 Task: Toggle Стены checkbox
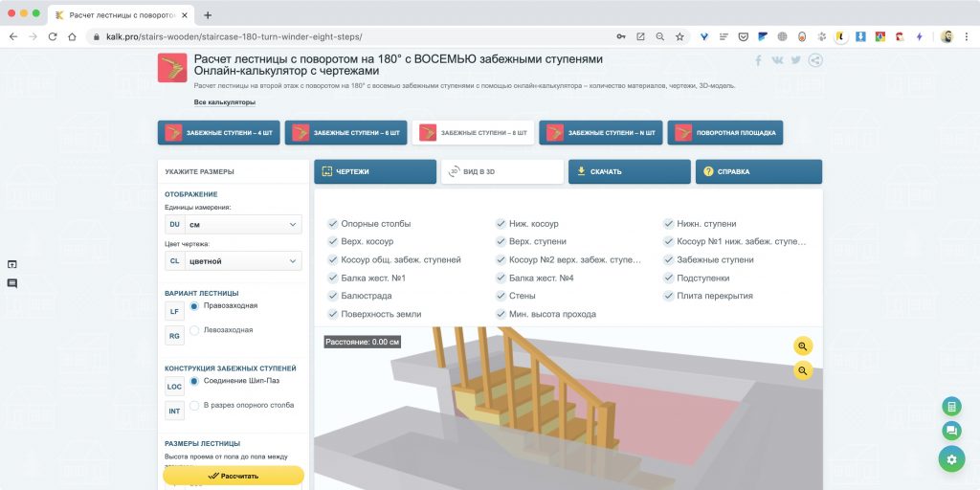pyautogui.click(x=501, y=296)
